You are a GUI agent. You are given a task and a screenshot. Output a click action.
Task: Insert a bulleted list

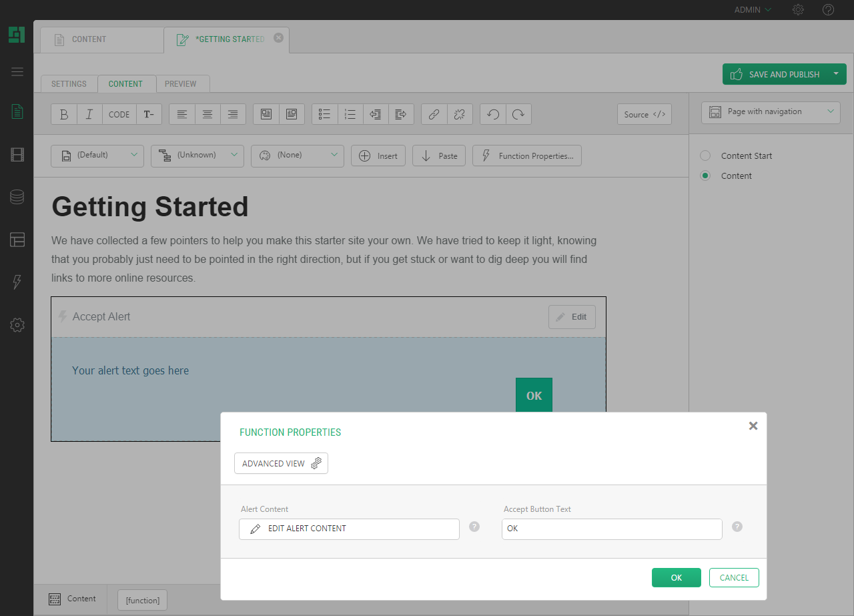[x=325, y=114]
